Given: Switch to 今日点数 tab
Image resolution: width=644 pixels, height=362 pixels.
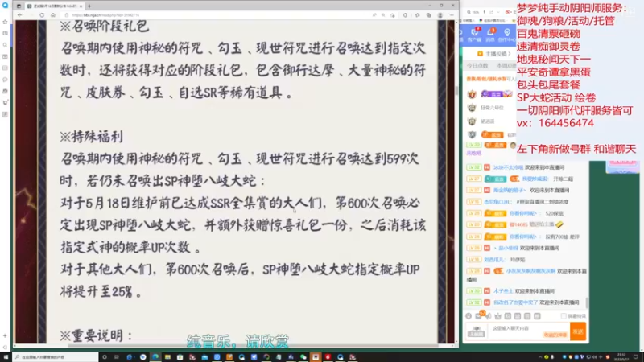Looking at the screenshot, I should tap(477, 66).
